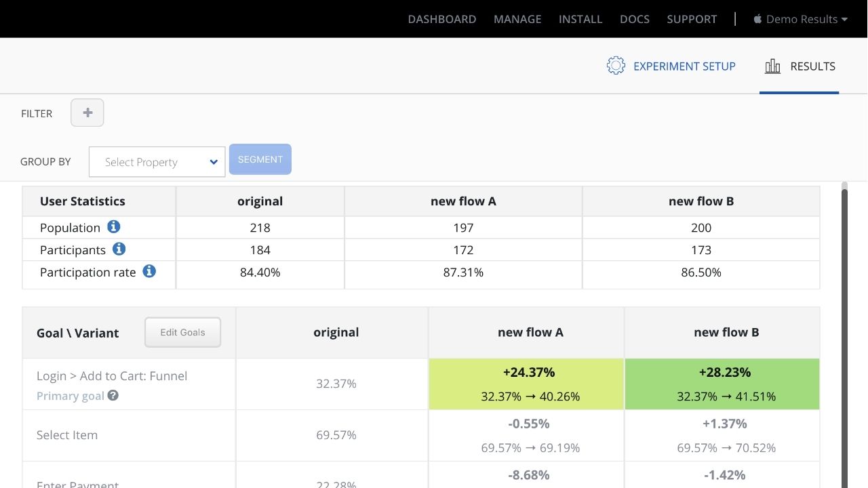This screenshot has width=868, height=488.
Task: Open the Support page
Action: point(692,19)
